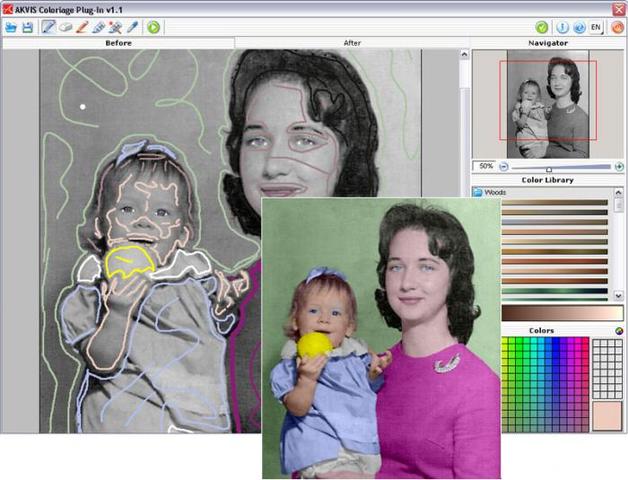Image resolution: width=628 pixels, height=480 pixels.
Task: Select the red pencil tool
Action: coord(82,27)
